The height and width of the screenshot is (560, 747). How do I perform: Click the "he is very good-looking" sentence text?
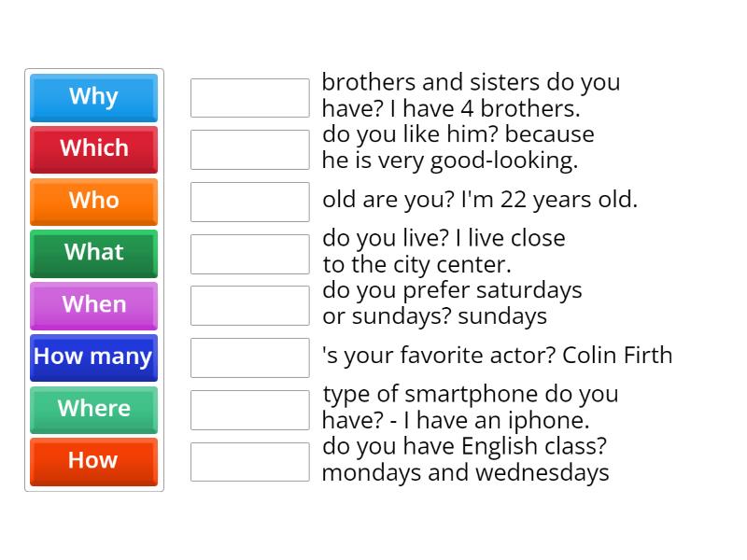pyautogui.click(x=450, y=161)
